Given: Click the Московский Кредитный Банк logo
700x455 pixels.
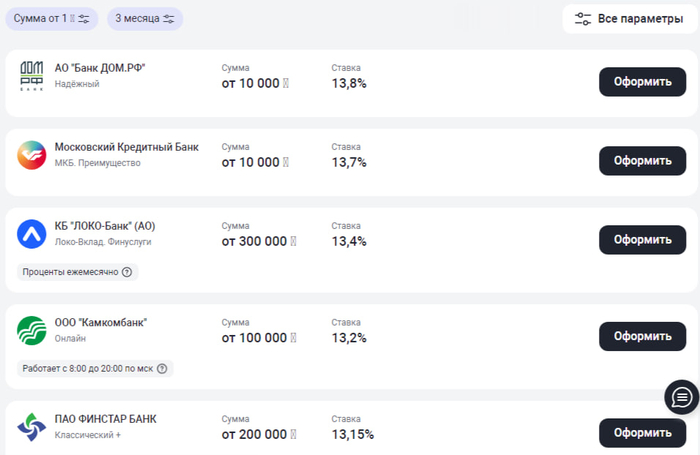Looking at the screenshot, I should (x=32, y=155).
